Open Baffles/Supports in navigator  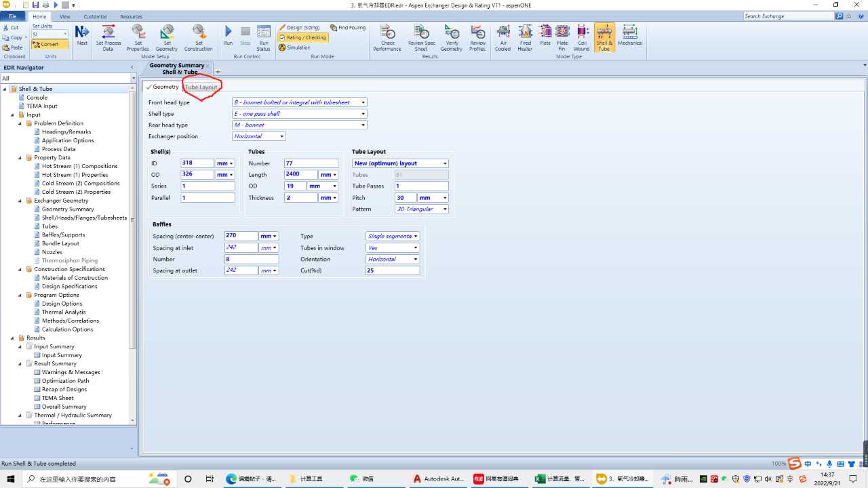point(63,235)
